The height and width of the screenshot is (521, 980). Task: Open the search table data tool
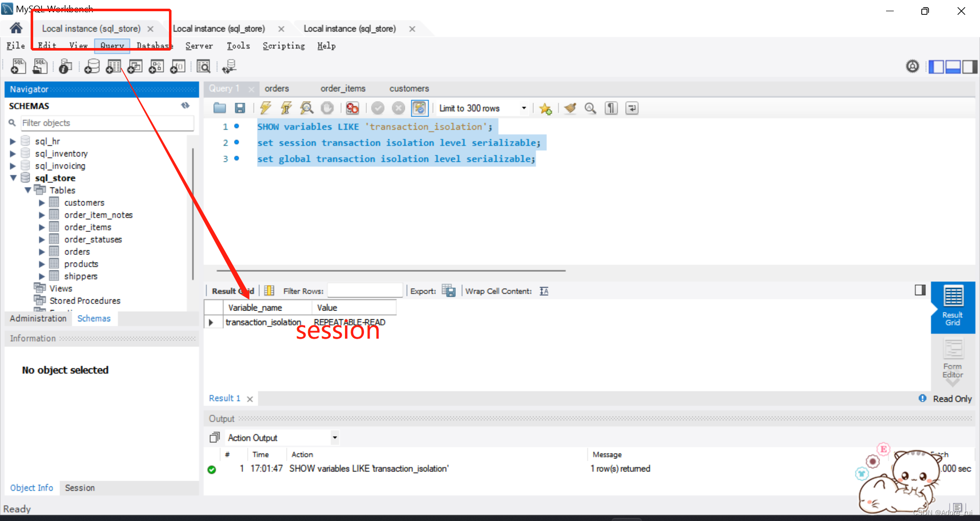click(x=204, y=66)
